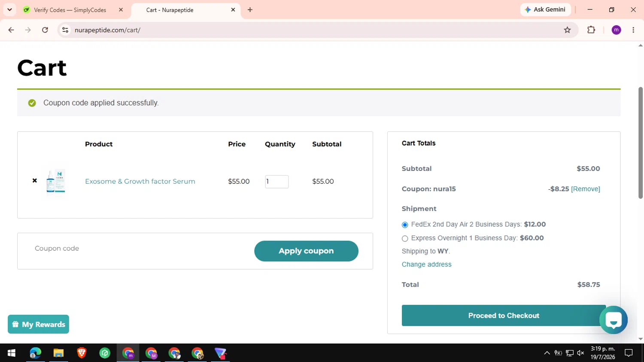The image size is (644, 362).
Task: Click the page vertical scrollbar thumb
Action: 641,143
